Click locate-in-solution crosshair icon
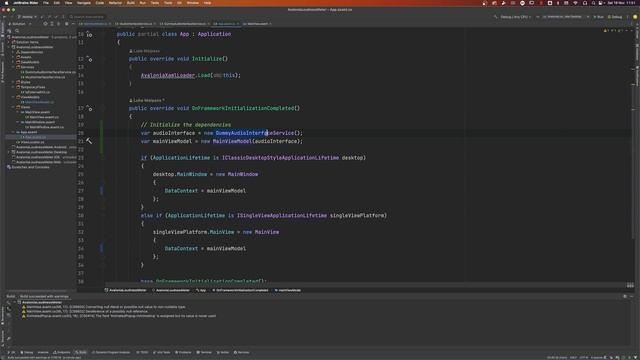The height and width of the screenshot is (360, 640). coord(45,24)
